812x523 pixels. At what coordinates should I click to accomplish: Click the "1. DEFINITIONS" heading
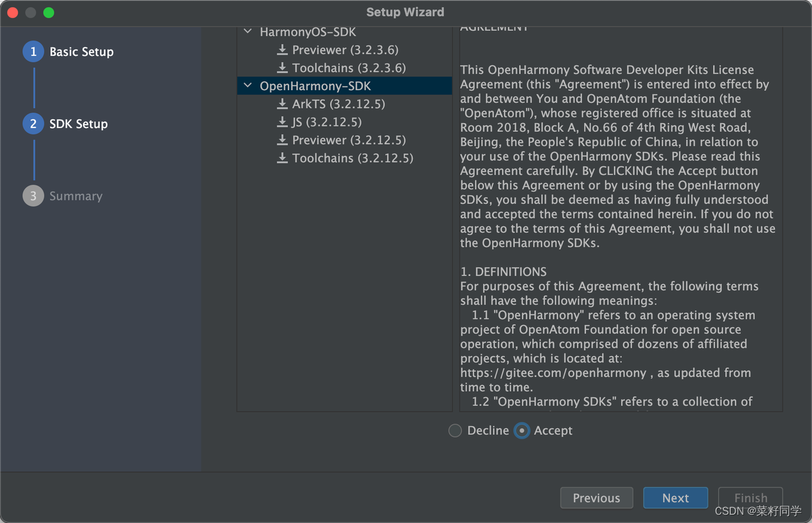point(504,272)
